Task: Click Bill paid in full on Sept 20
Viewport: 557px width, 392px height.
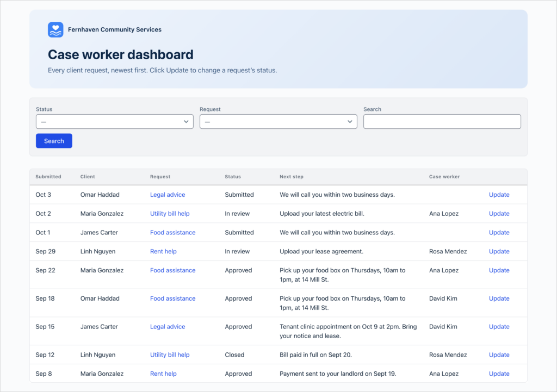Action: tap(315, 354)
